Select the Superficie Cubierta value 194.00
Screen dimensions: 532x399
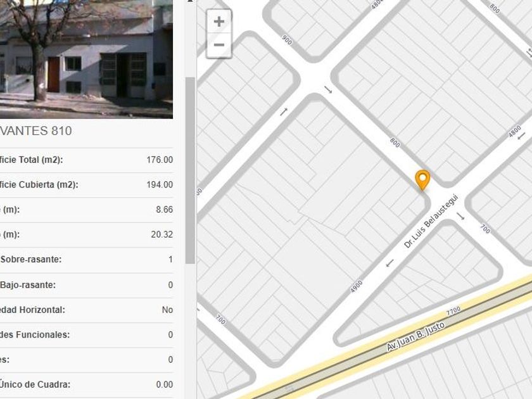160,184
